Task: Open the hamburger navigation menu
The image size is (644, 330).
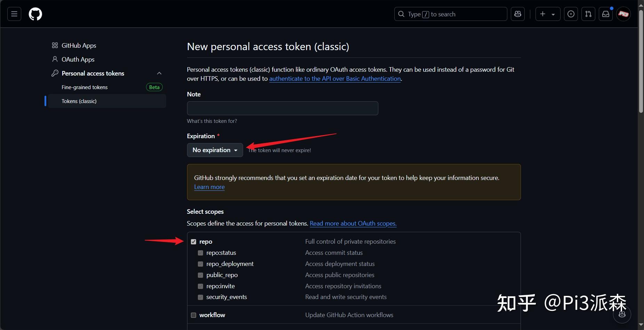Action: [14, 14]
